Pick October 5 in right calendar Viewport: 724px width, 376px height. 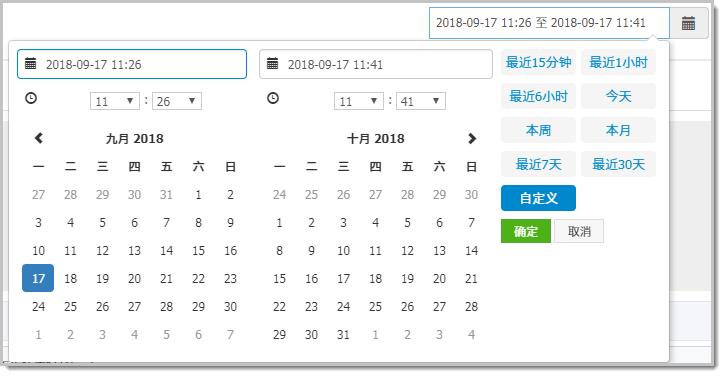coord(407,223)
